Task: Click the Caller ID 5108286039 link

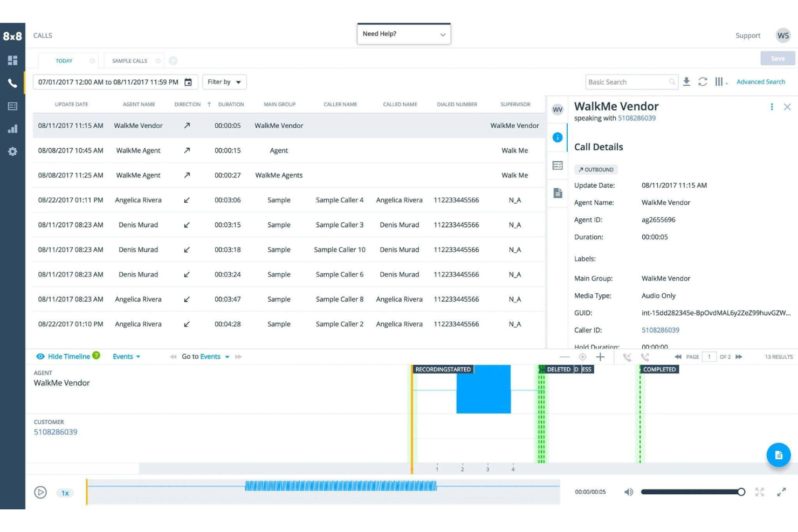Action: tap(661, 330)
